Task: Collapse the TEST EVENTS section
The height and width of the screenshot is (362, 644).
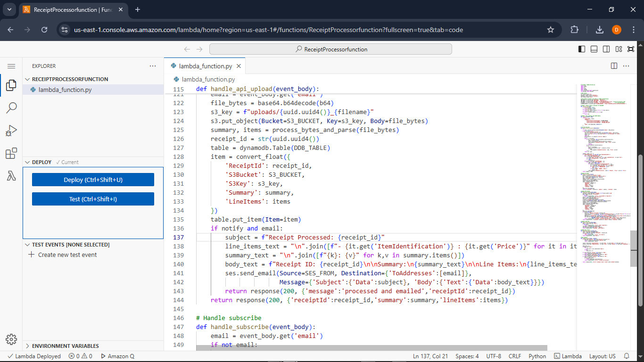Action: click(27, 244)
